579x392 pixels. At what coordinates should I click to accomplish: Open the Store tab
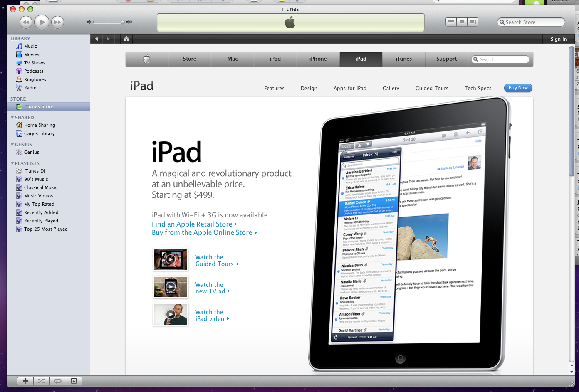(x=190, y=59)
